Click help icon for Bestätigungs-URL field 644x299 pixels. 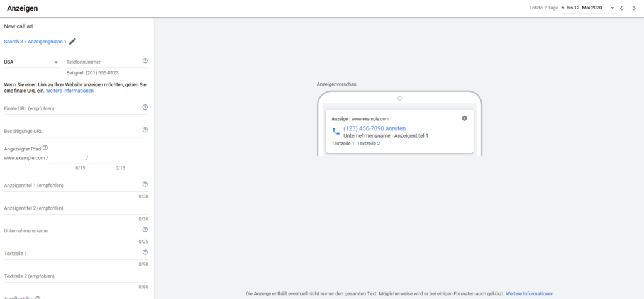point(145,130)
